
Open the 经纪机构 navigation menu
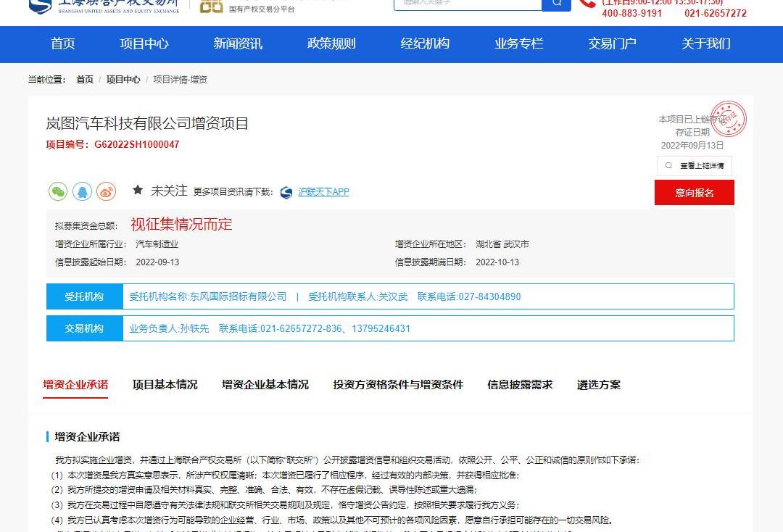click(425, 44)
